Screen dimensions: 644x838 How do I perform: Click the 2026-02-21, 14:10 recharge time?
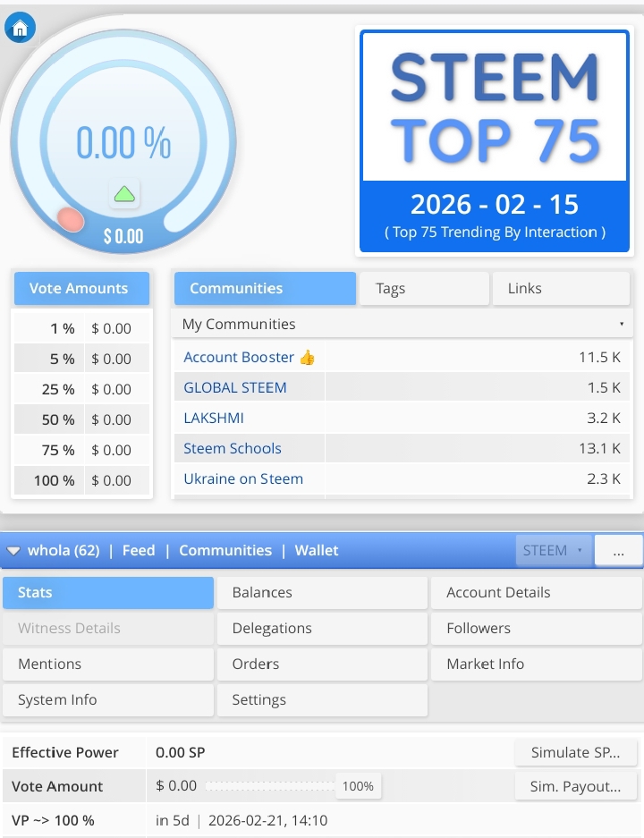[267, 820]
